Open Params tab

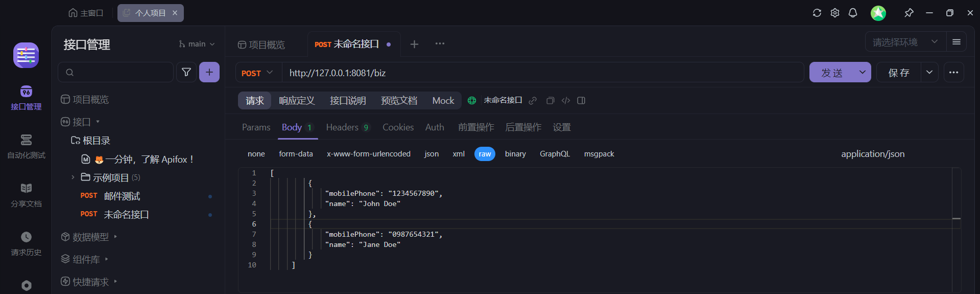click(x=256, y=127)
